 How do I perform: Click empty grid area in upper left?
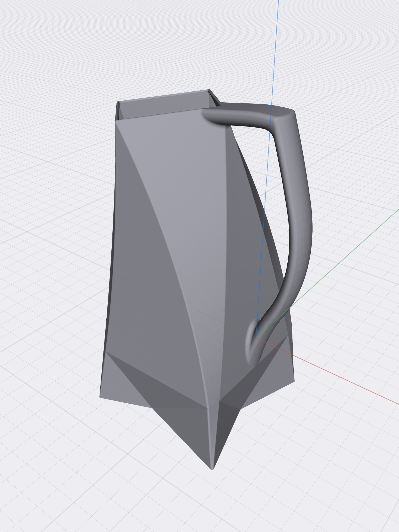48,60
